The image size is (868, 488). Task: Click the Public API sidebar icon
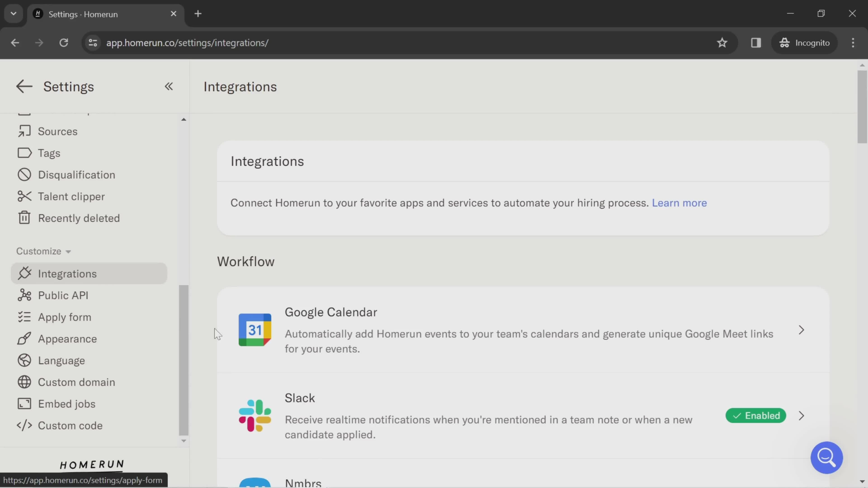24,295
